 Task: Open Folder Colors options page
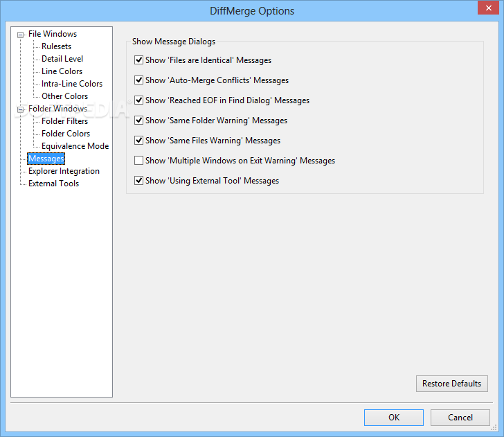[66, 134]
